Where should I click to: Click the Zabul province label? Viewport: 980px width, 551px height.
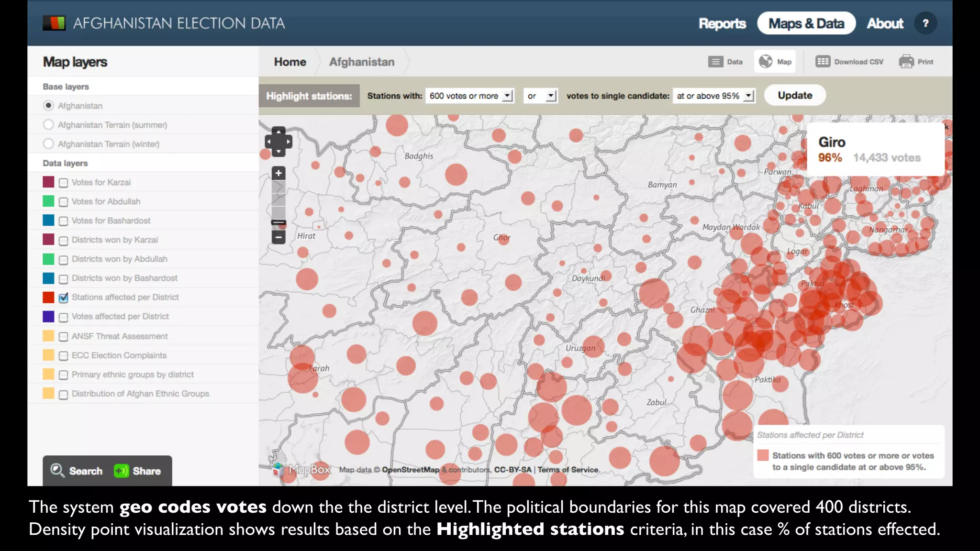coord(656,402)
